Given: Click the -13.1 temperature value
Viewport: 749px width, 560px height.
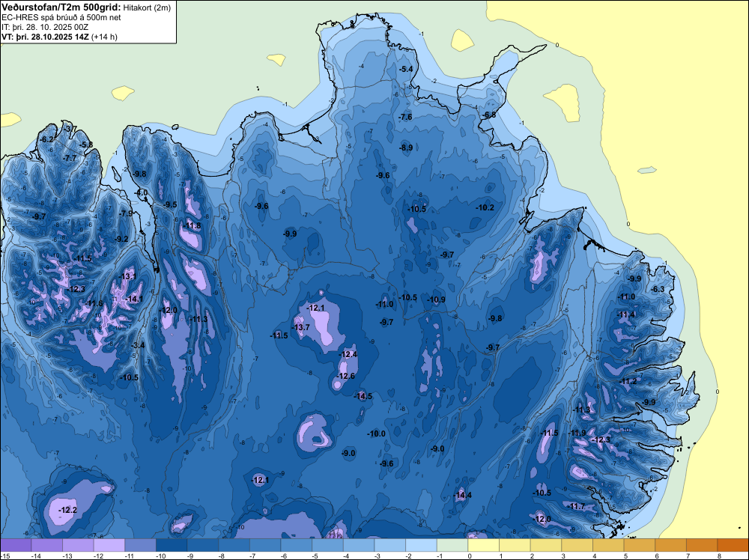Looking at the screenshot, I should 129,276.
